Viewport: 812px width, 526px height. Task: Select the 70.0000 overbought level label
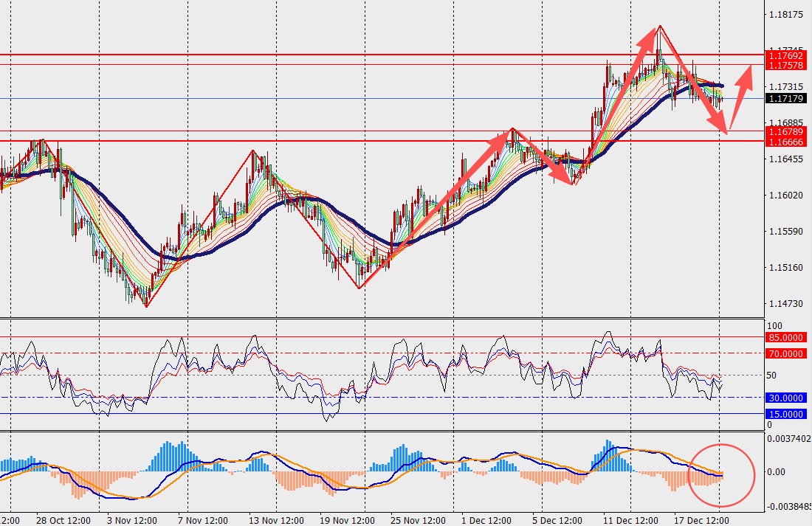785,353
